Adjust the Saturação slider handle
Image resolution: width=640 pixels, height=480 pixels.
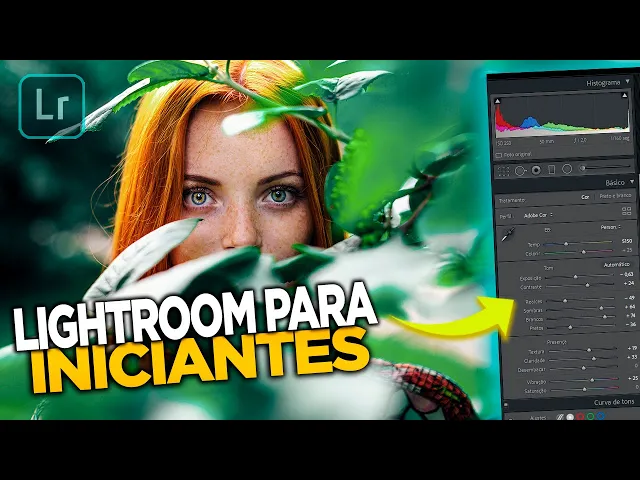[584, 389]
